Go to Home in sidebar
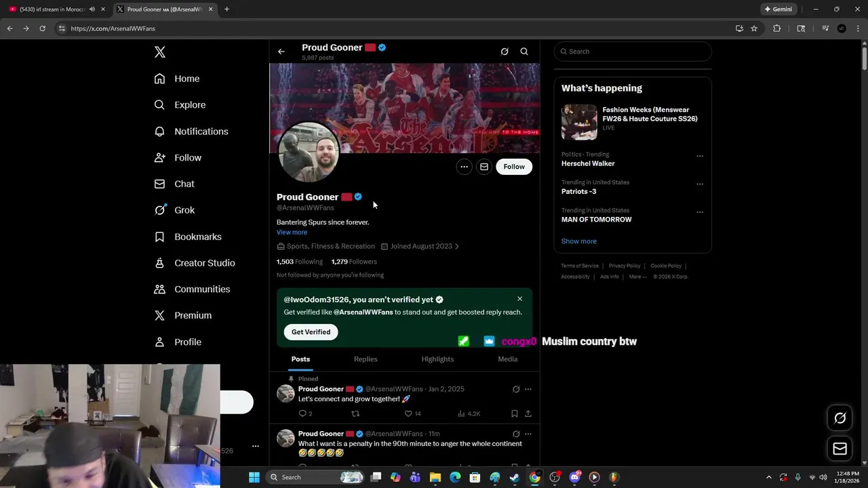Screen dimensions: 868x488 (x=177, y=79)
